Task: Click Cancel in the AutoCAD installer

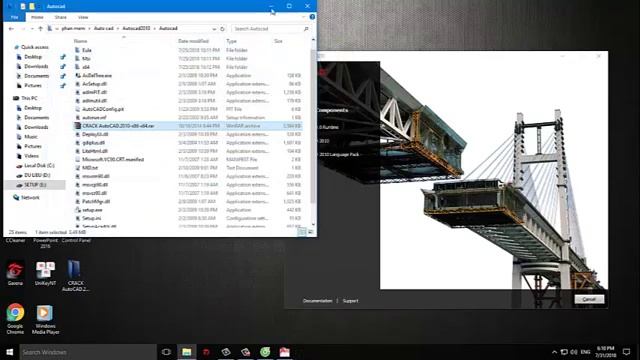Action: 589,300
